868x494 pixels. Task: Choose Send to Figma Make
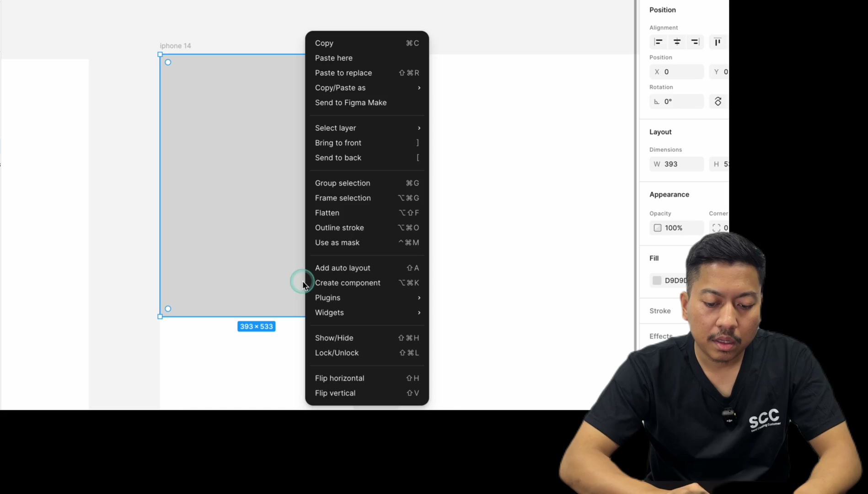click(367, 102)
